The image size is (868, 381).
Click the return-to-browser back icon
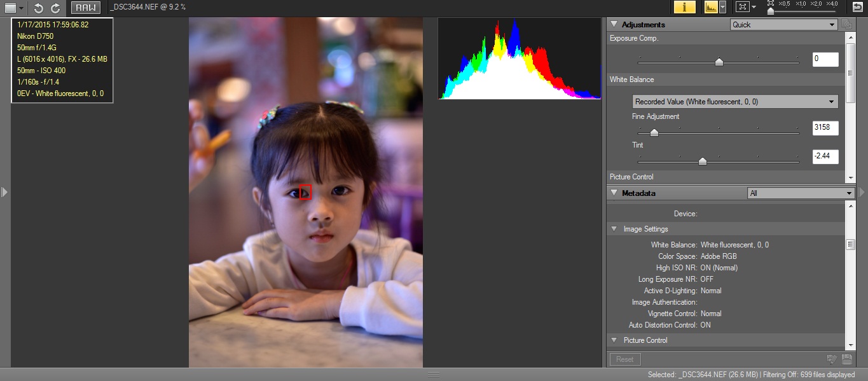coord(858,7)
